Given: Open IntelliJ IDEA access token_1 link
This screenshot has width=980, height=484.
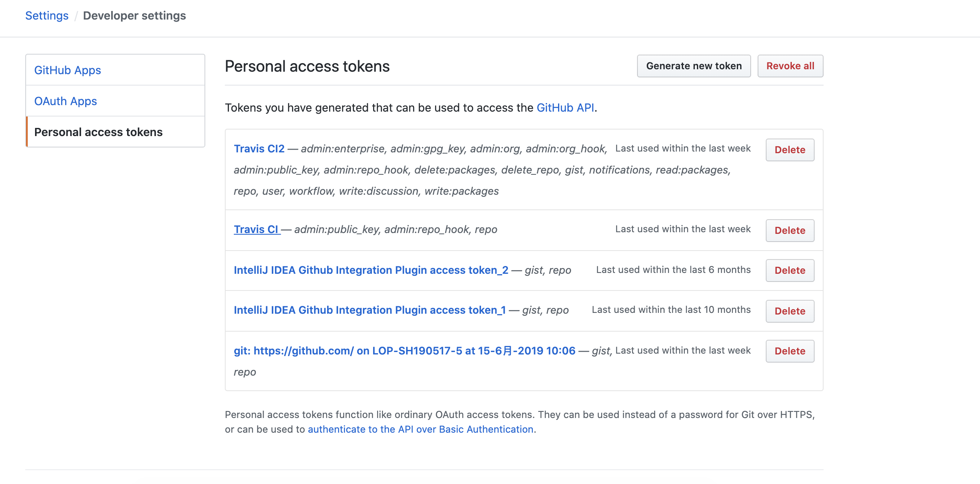Looking at the screenshot, I should (370, 310).
